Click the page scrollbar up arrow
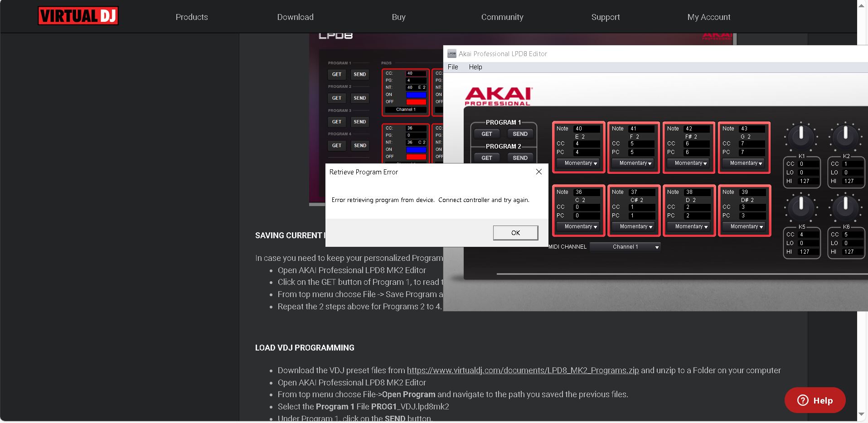 click(862, 6)
